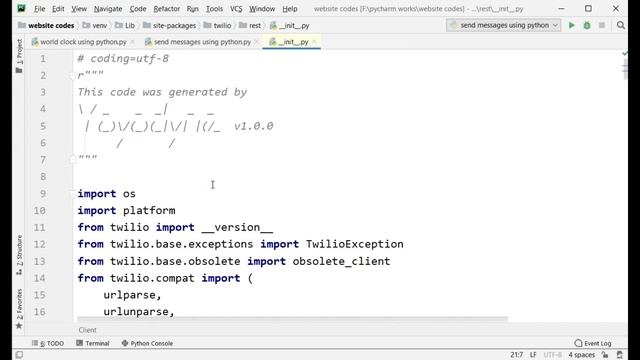Click the 21:7 cursor position indicator
The image size is (640, 360).
[x=517, y=355]
